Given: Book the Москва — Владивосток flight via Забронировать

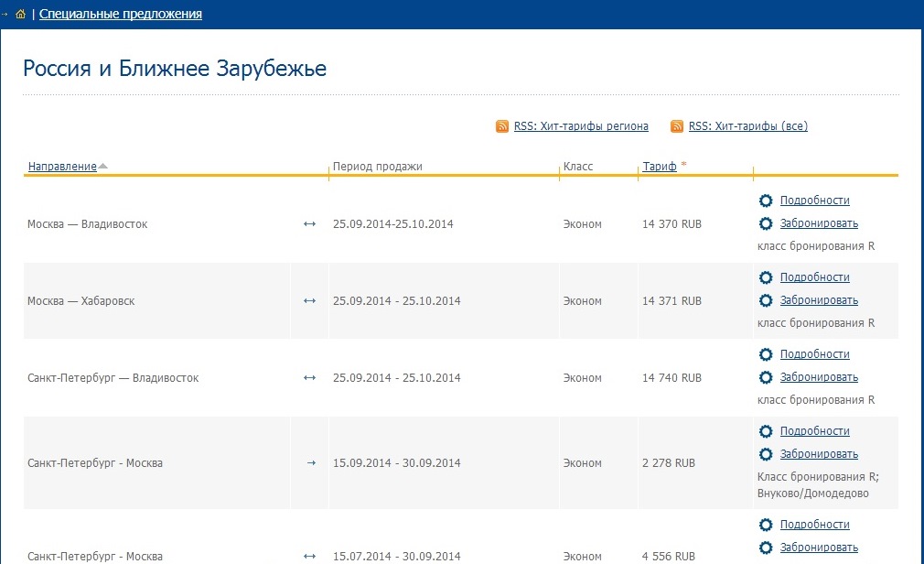Looking at the screenshot, I should pos(819,223).
